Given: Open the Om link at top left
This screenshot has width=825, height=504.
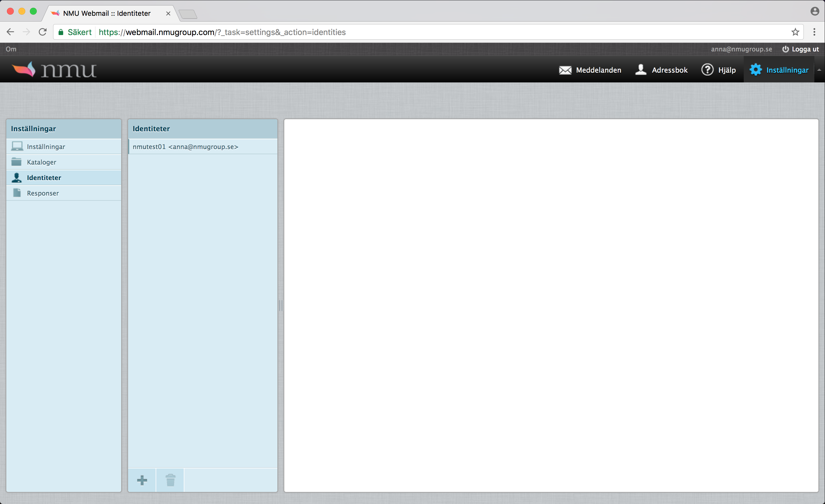Looking at the screenshot, I should 11,49.
